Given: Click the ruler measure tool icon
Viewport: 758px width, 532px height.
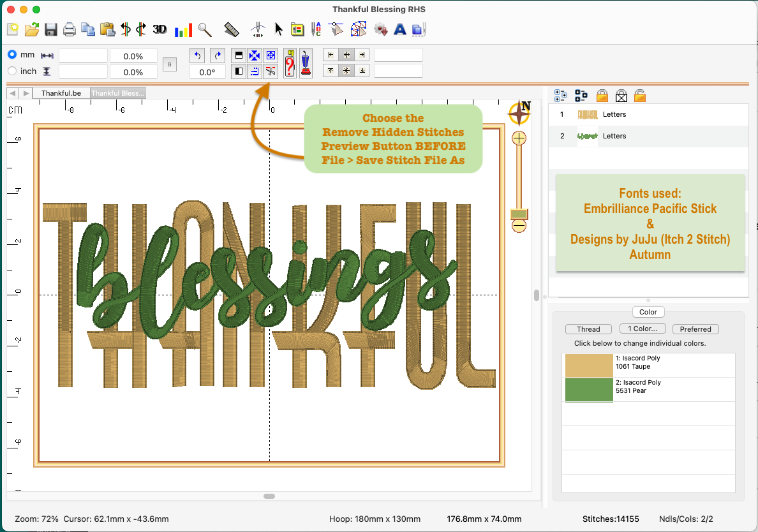Looking at the screenshot, I should pos(232,29).
